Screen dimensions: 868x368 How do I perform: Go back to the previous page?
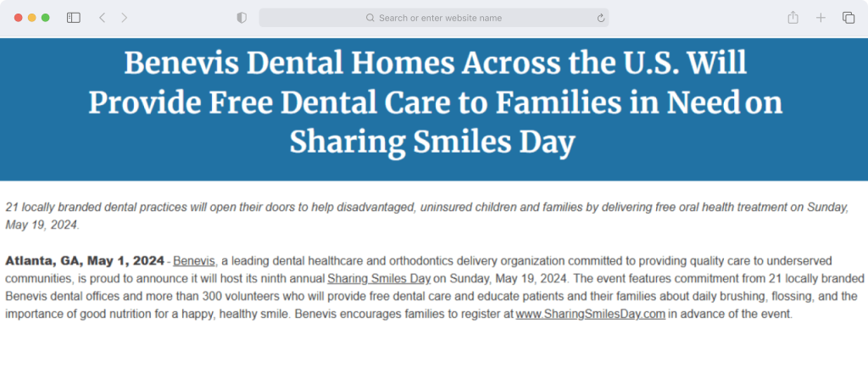pyautogui.click(x=102, y=18)
